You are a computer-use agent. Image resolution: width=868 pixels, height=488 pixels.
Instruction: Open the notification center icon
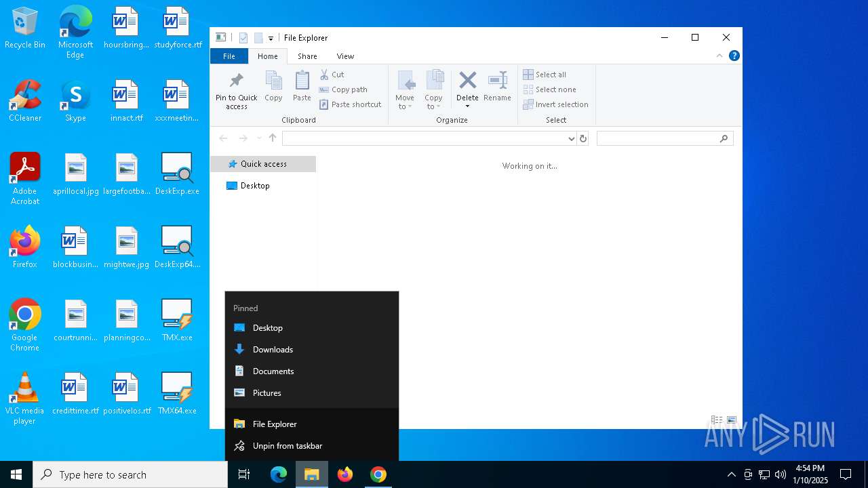click(x=846, y=474)
